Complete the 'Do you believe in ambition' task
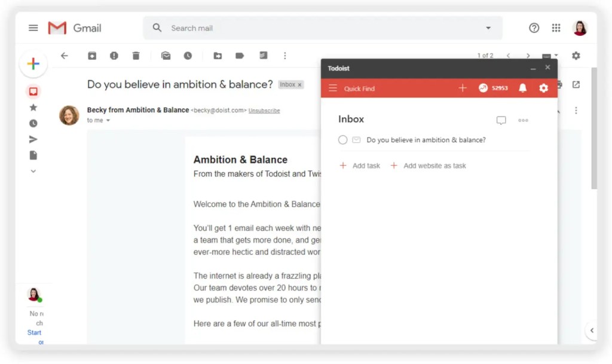This screenshot has width=612, height=364. click(342, 140)
